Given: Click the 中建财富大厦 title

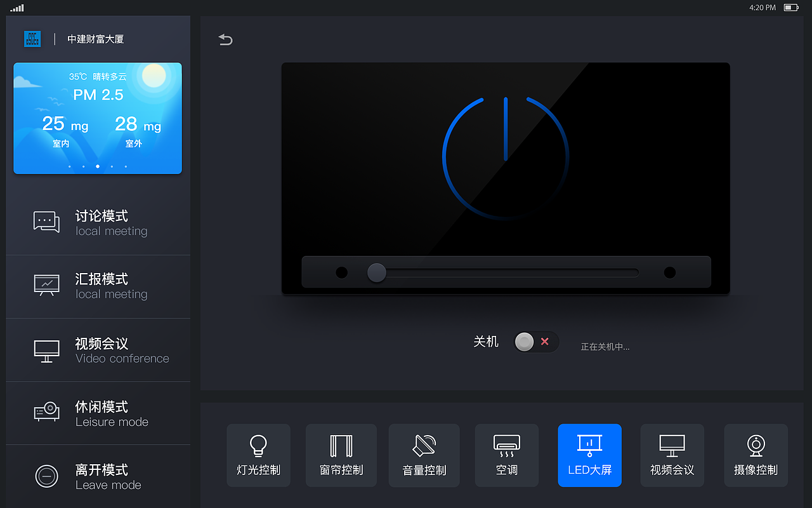Looking at the screenshot, I should tap(96, 39).
